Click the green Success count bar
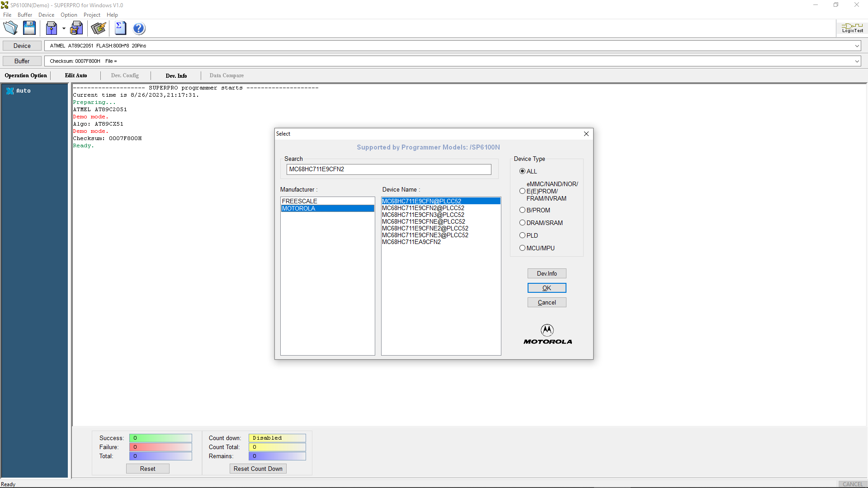 [160, 438]
